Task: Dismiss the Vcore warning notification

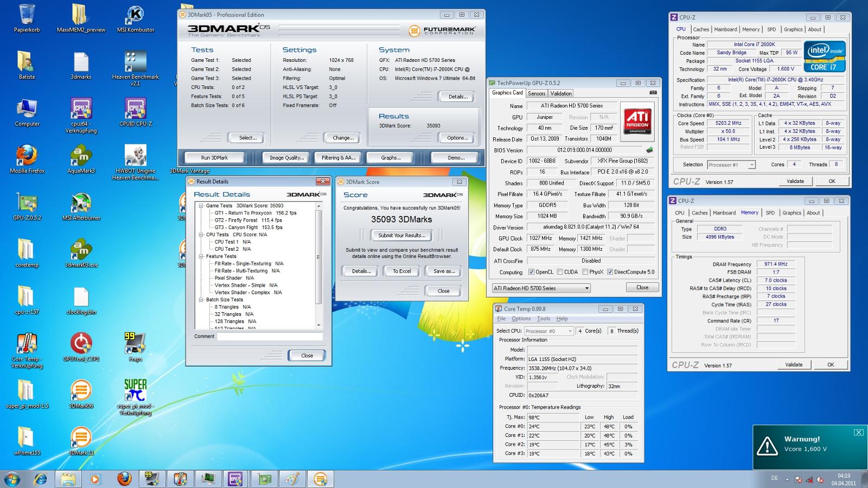Action: point(858,432)
